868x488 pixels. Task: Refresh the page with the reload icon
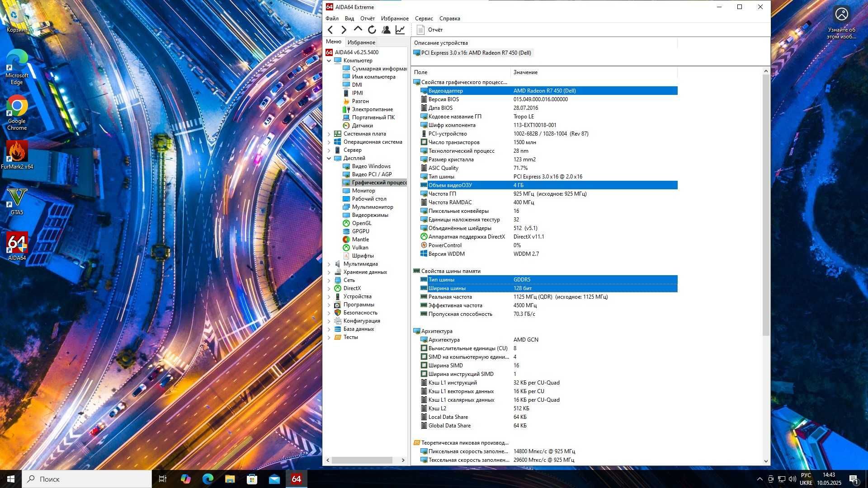(372, 30)
